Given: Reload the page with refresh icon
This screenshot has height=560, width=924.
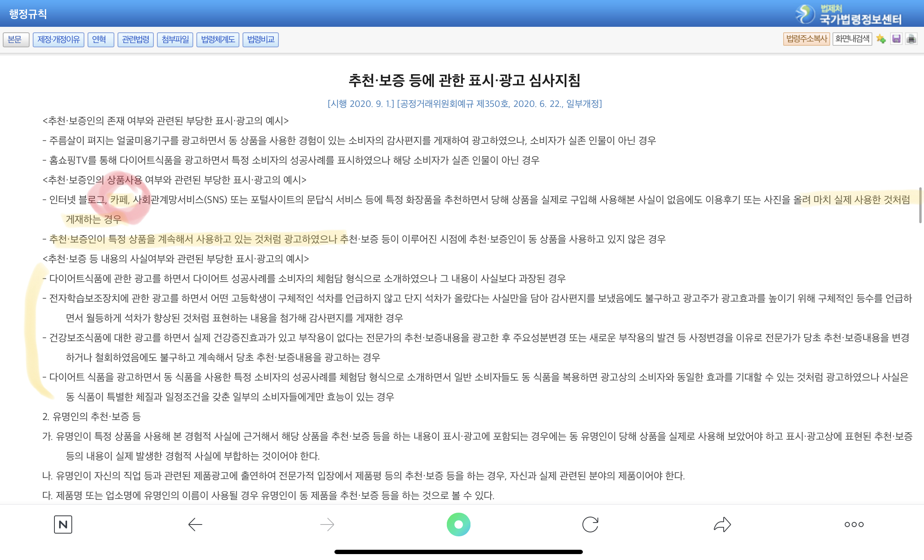Looking at the screenshot, I should [590, 524].
